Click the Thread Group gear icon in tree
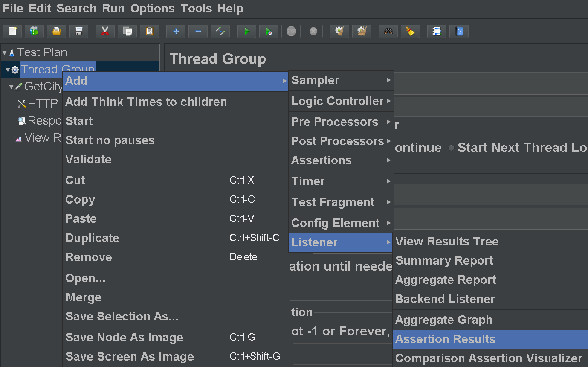The width and height of the screenshot is (588, 367). (15, 70)
